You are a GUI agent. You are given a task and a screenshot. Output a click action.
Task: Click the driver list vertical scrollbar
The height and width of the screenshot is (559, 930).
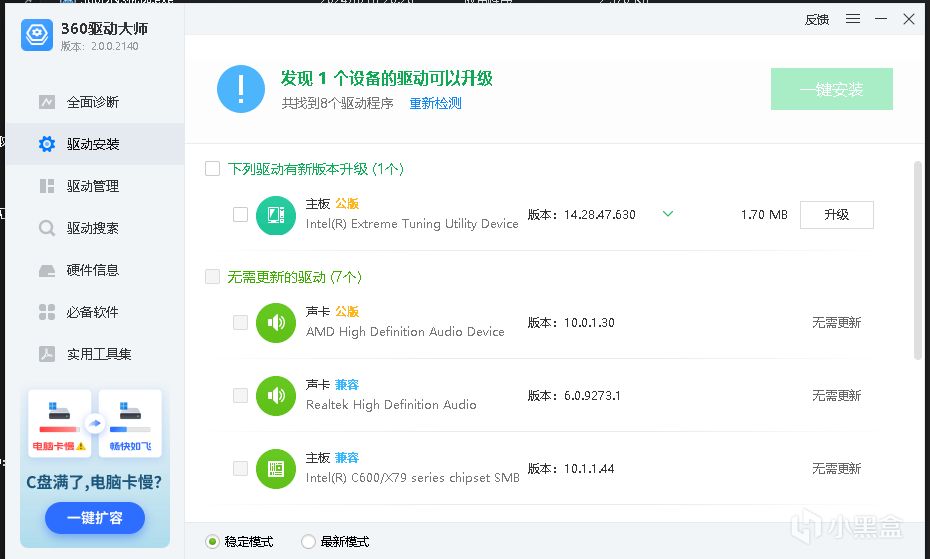click(918, 260)
